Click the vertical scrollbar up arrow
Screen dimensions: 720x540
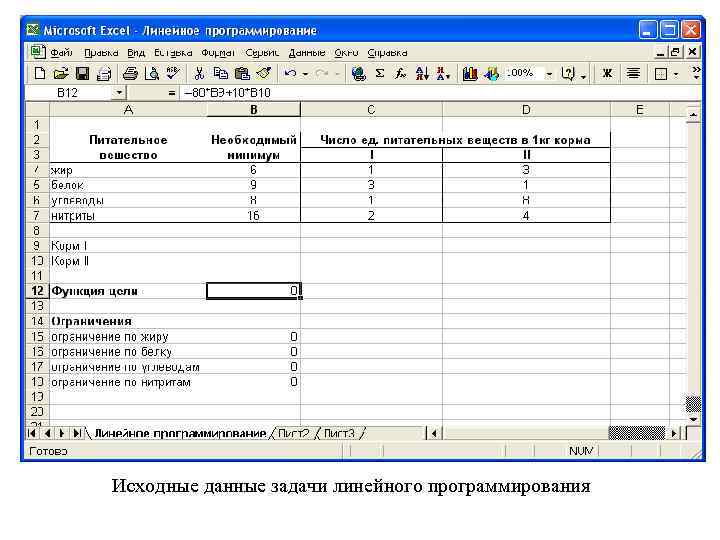point(693,114)
